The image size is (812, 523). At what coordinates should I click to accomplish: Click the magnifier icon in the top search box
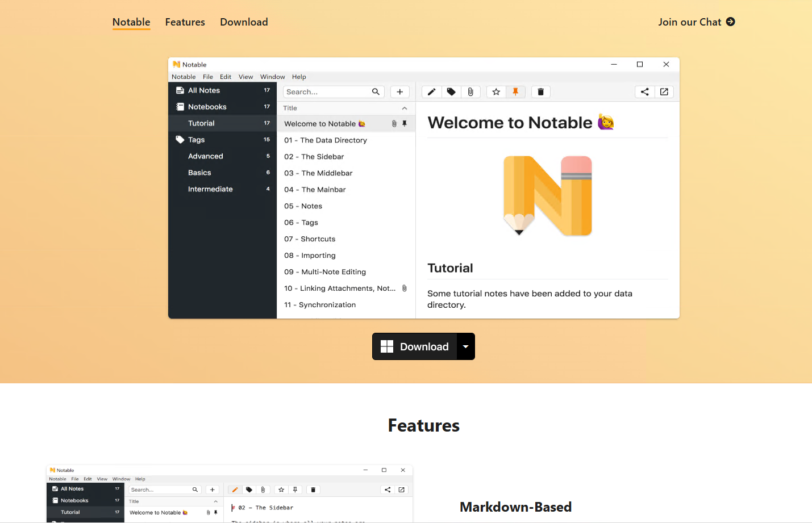376,92
